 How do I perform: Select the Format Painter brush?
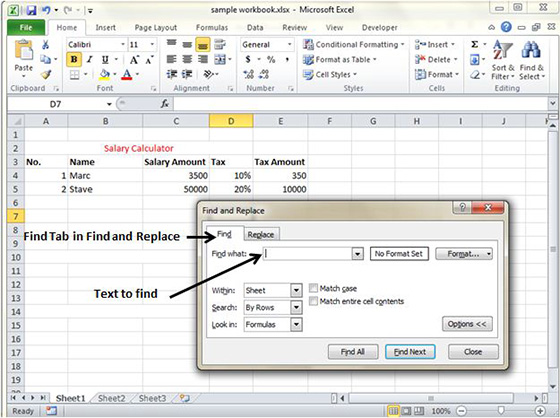[46, 74]
